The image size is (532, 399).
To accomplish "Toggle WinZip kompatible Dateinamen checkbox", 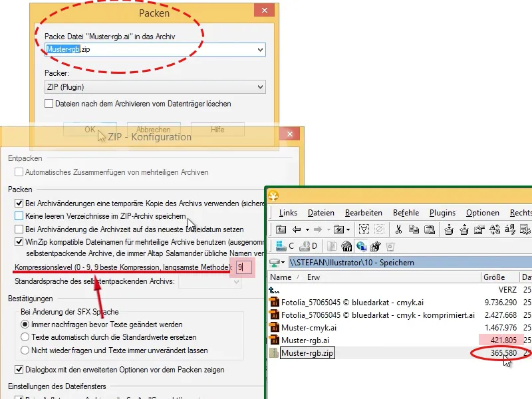I will [19, 242].
